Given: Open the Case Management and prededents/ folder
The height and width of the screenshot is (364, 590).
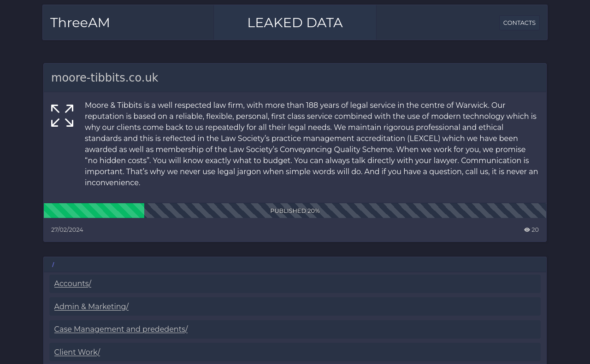Looking at the screenshot, I should [121, 329].
